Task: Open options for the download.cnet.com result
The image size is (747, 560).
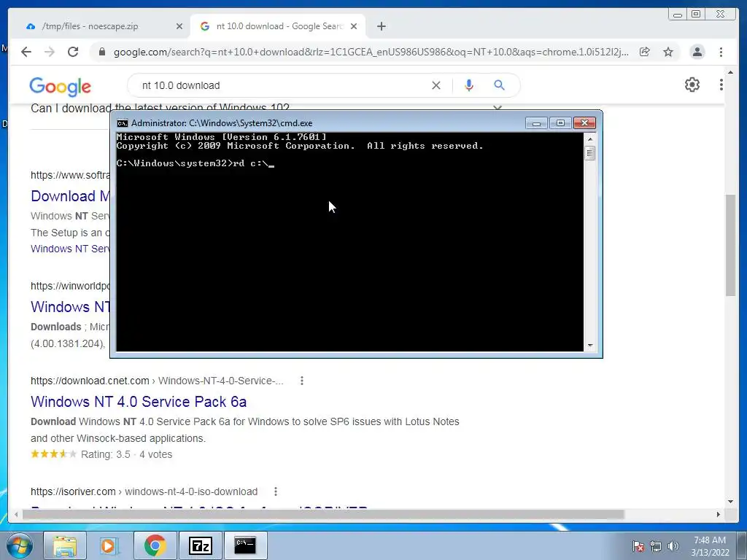Action: tap(301, 381)
